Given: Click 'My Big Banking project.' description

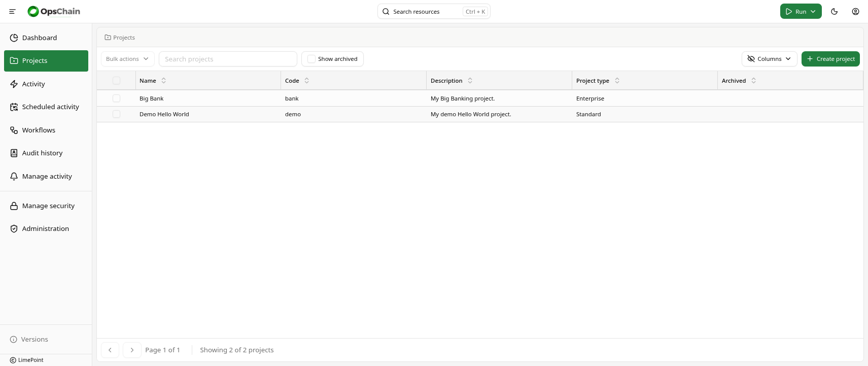Looking at the screenshot, I should tap(463, 98).
